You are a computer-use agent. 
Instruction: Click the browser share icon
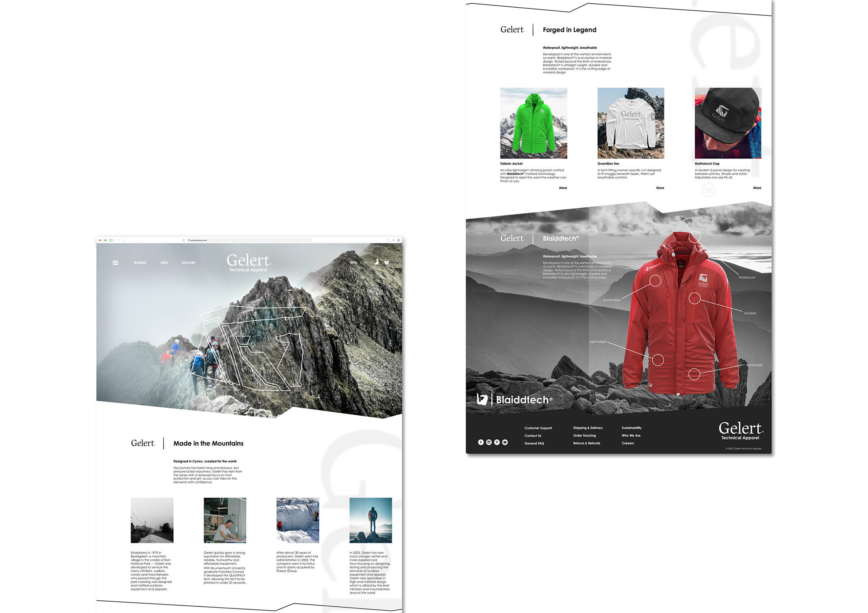pos(388,240)
